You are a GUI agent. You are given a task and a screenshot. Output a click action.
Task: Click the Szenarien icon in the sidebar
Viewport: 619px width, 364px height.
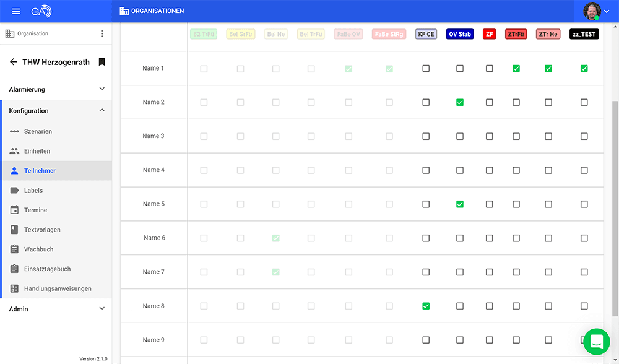(14, 131)
